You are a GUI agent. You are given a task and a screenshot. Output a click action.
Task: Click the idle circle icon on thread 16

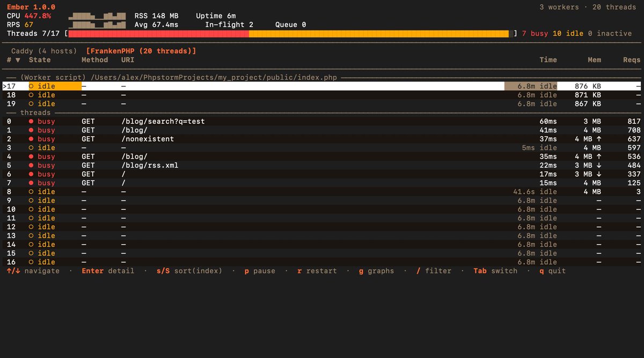[31, 262]
